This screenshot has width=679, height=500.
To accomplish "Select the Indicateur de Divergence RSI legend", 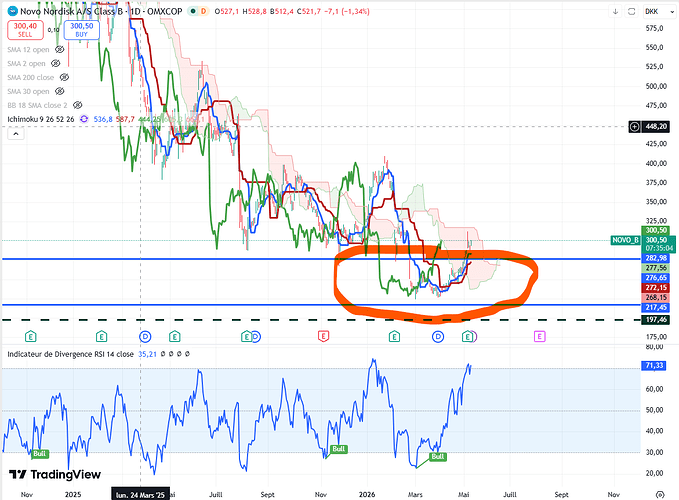I will pyautogui.click(x=70, y=354).
